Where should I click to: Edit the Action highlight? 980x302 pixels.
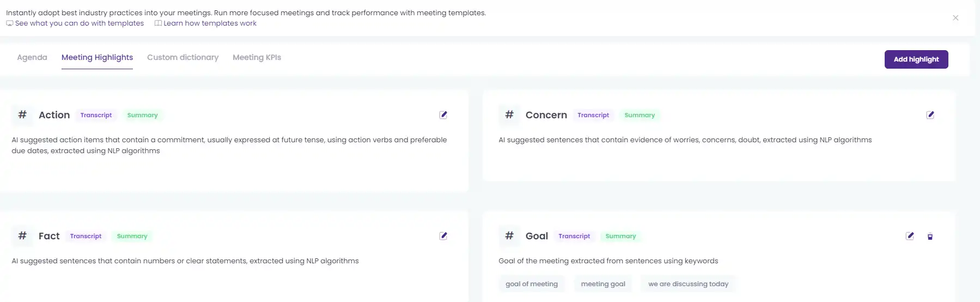coord(443,114)
